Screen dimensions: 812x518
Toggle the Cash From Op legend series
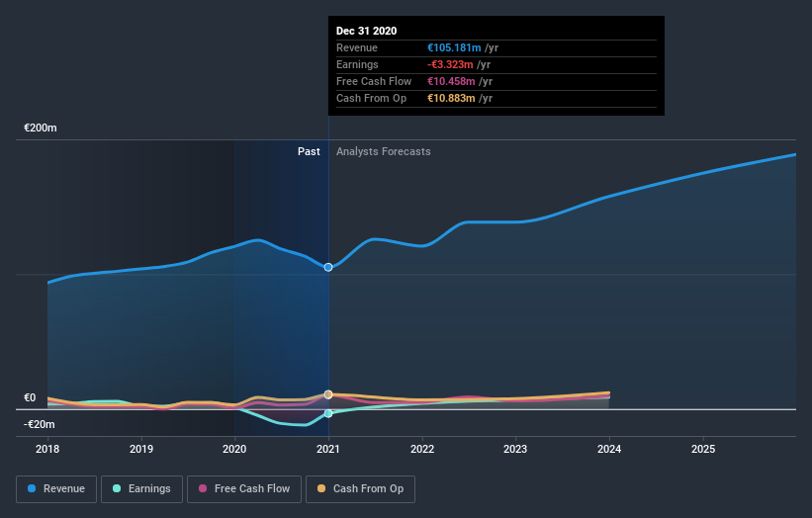click(x=360, y=489)
